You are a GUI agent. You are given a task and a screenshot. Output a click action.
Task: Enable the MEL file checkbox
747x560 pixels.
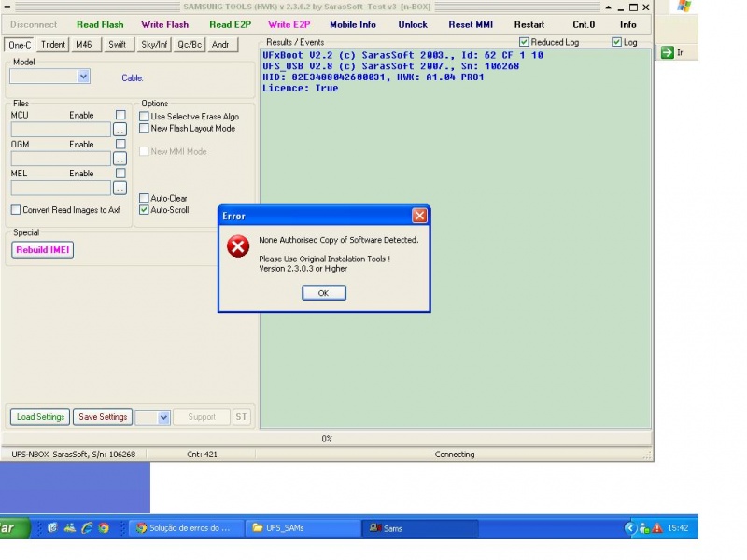121,174
